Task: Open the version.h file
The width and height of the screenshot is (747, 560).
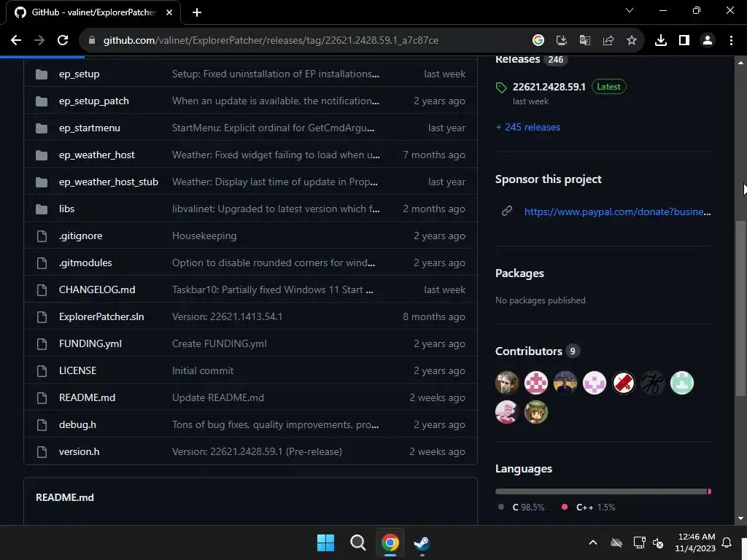Action: 79,451
